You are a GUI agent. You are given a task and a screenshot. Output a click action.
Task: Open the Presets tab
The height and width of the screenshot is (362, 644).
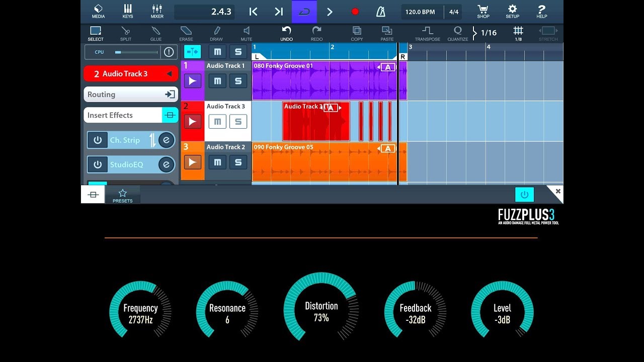[122, 196]
